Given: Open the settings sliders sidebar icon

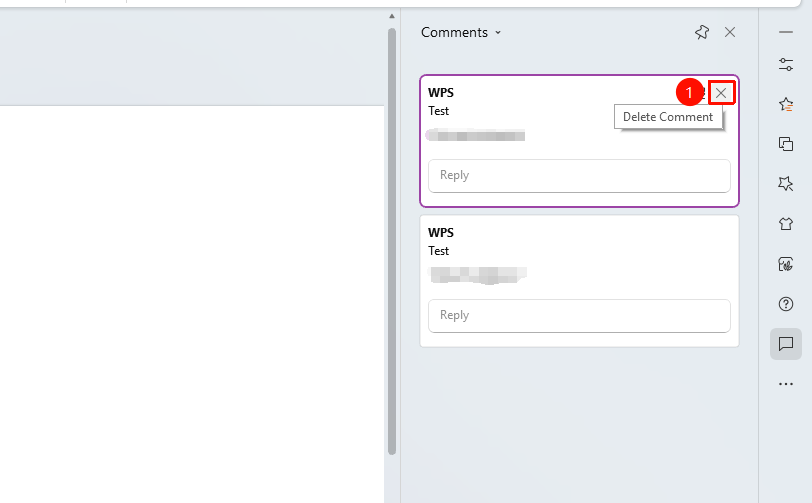Looking at the screenshot, I should pyautogui.click(x=786, y=65).
